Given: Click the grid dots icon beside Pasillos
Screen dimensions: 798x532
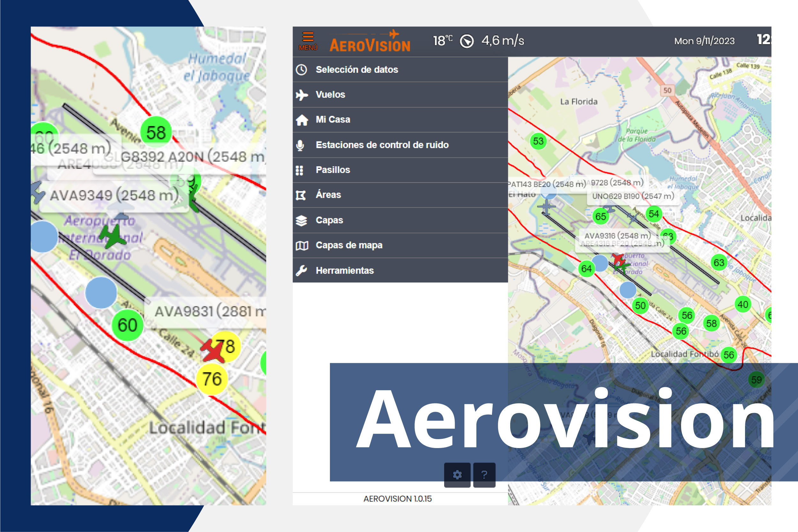Looking at the screenshot, I should [299, 170].
